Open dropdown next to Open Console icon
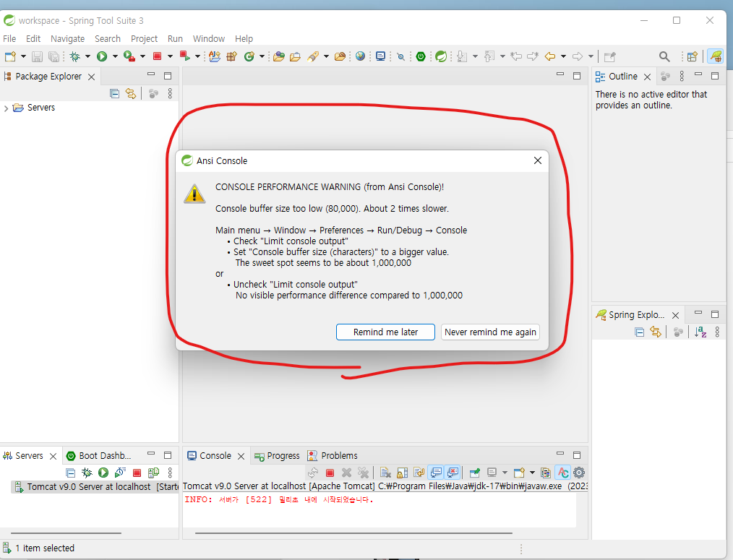Viewport: 733px width, 560px height. 532,473
